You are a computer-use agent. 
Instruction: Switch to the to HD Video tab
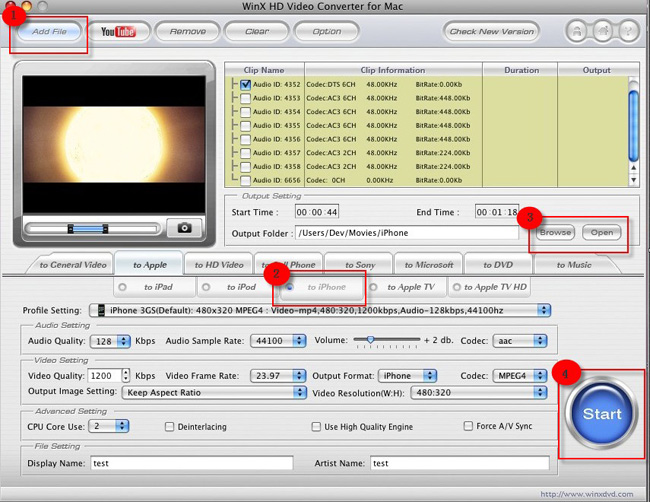[x=219, y=264]
